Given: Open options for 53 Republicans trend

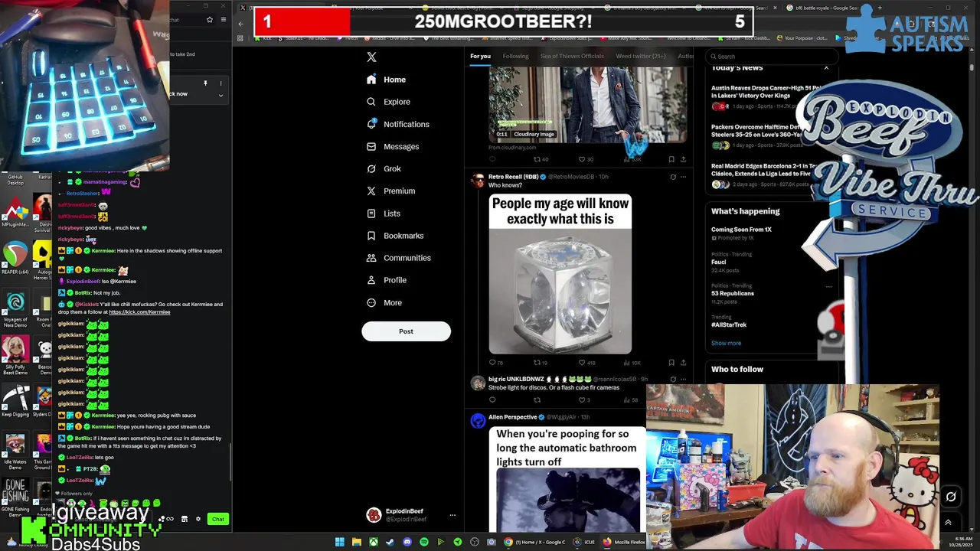Looking at the screenshot, I should (x=828, y=287).
